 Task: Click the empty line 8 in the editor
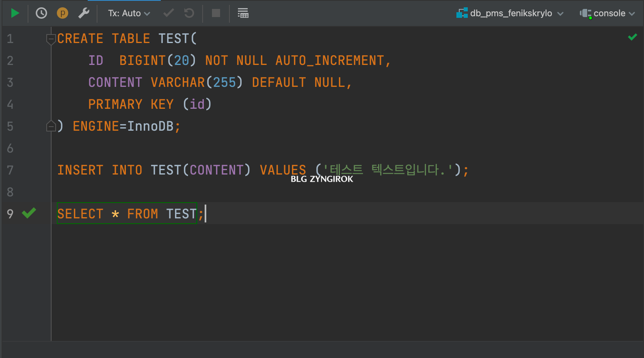(347, 192)
